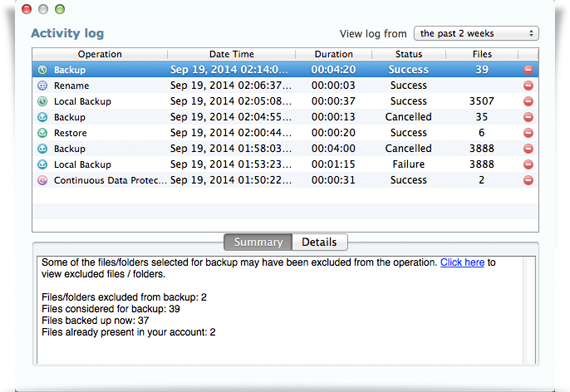This screenshot has height=392, width=570.
Task: Switch to the Details tab
Action: (x=319, y=242)
